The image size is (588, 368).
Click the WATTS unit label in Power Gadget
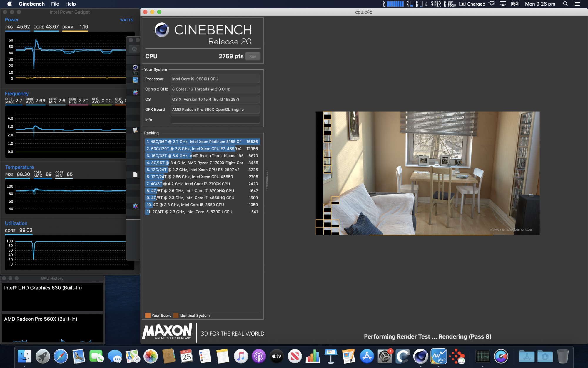click(126, 20)
